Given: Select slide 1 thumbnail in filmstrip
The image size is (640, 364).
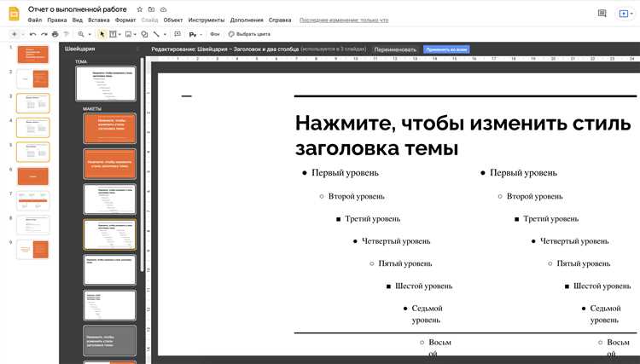Looking at the screenshot, I should pos(32,55).
